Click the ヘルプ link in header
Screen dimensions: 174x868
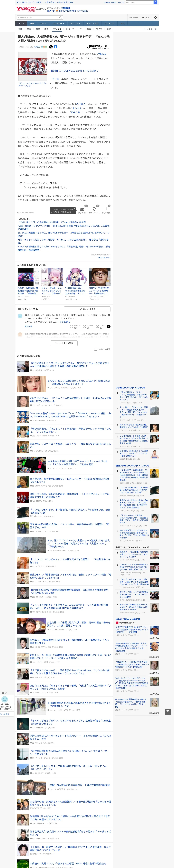pos(121,2)
